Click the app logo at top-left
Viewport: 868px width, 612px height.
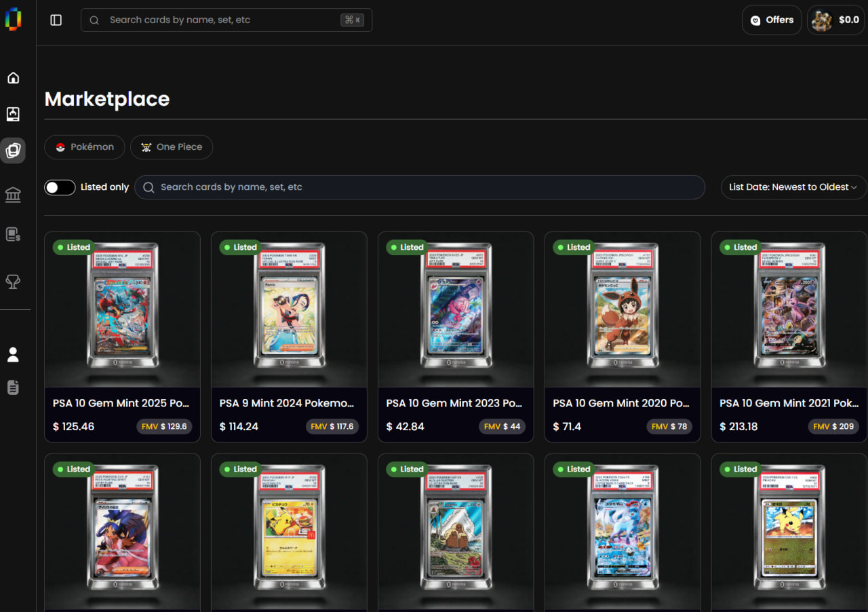tap(13, 19)
